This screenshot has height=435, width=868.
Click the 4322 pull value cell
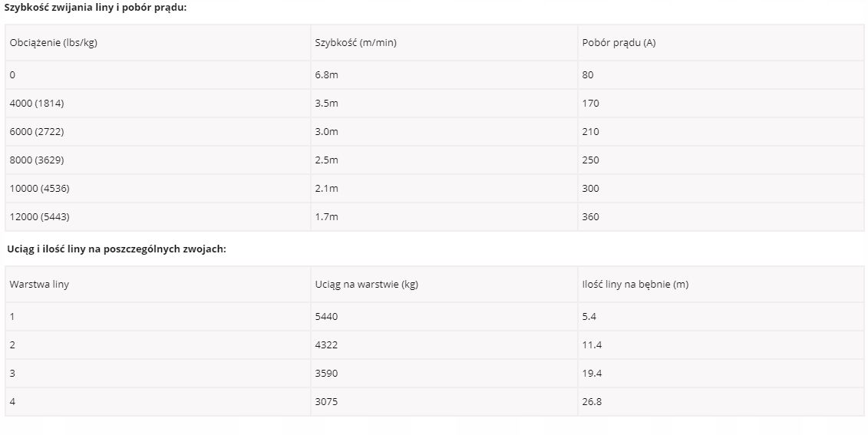[x=326, y=344]
